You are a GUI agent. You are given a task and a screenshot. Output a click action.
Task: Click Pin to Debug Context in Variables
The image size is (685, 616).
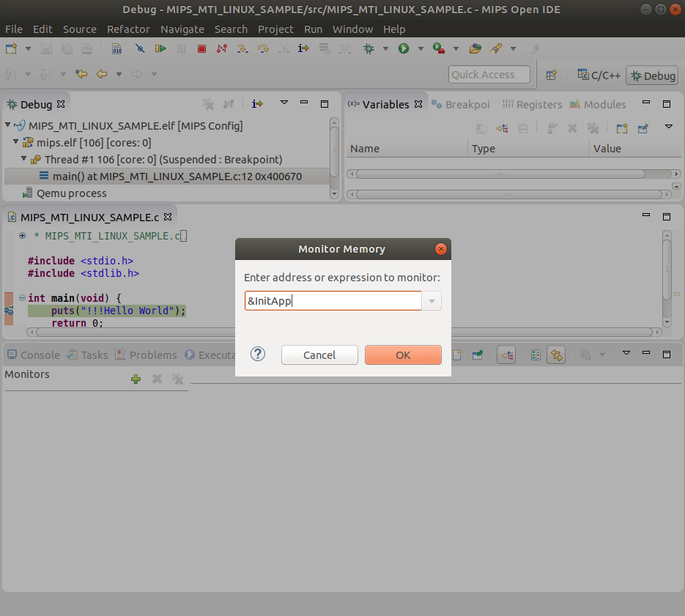point(643,128)
